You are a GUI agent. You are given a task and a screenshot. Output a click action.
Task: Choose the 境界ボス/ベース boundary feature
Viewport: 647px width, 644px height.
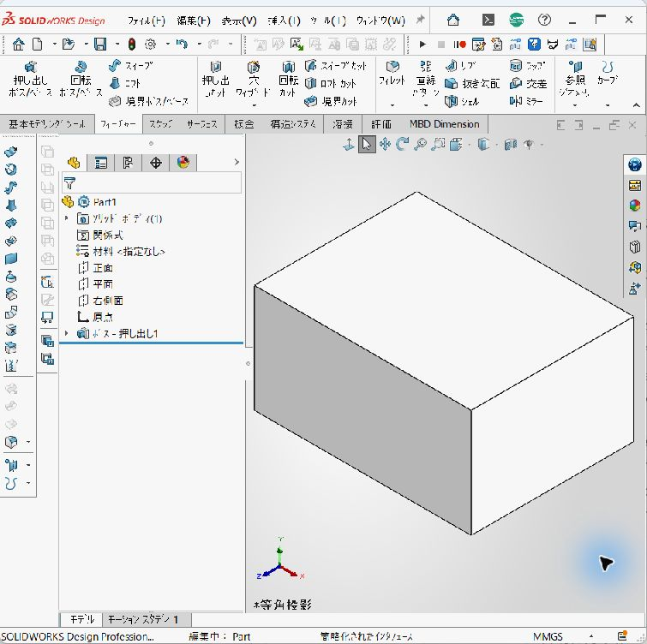[148, 101]
